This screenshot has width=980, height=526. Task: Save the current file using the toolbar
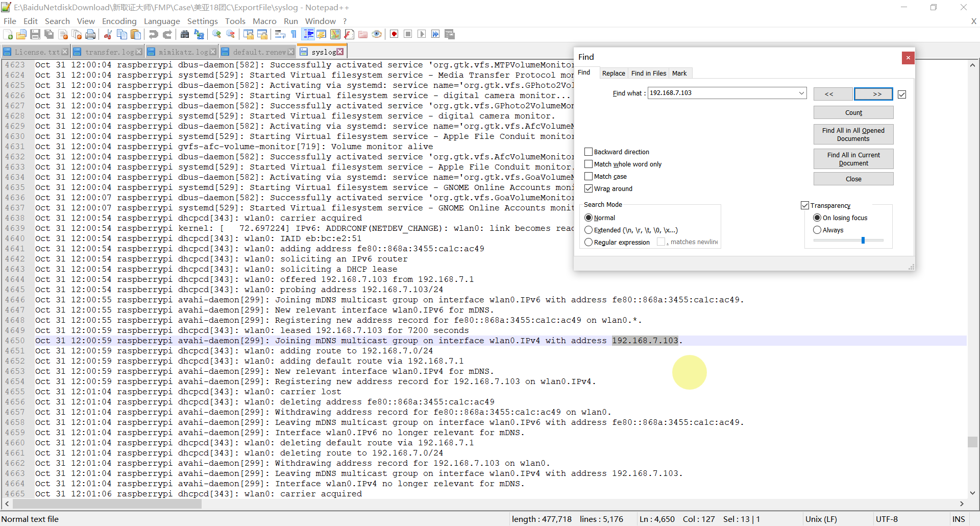tap(35, 34)
